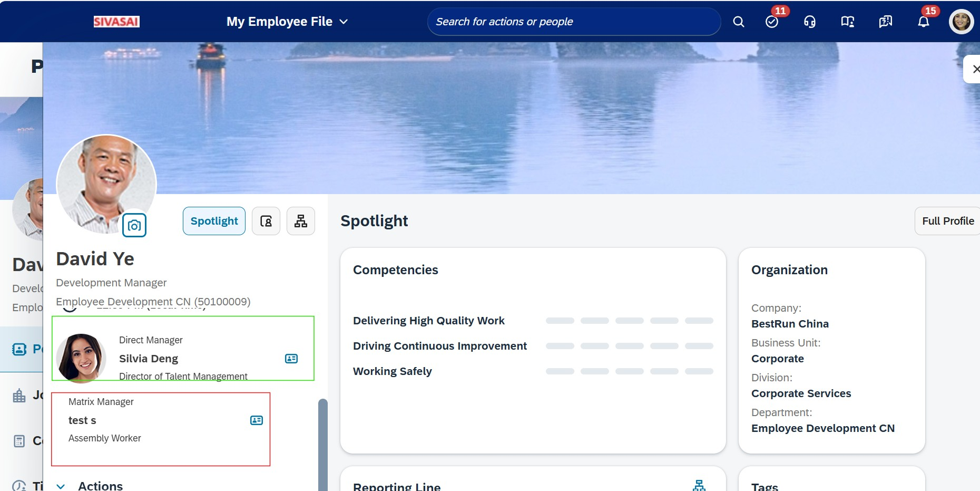Click the Reporting Line card heading
Viewport: 980px width, 491px height.
397,486
